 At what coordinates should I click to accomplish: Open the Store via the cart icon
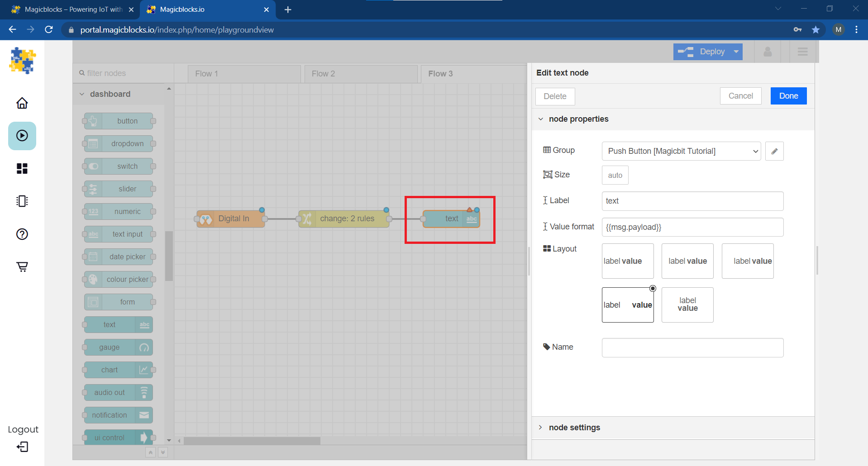pos(22,266)
